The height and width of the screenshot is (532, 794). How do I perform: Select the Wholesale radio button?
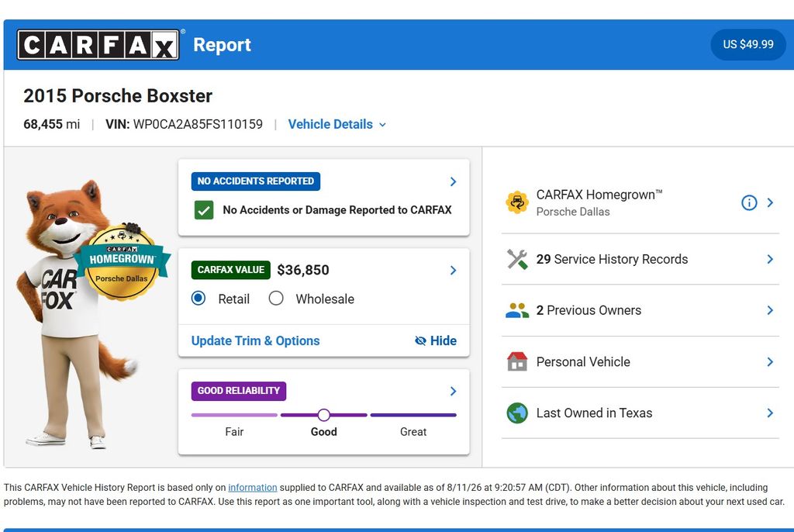[276, 299]
